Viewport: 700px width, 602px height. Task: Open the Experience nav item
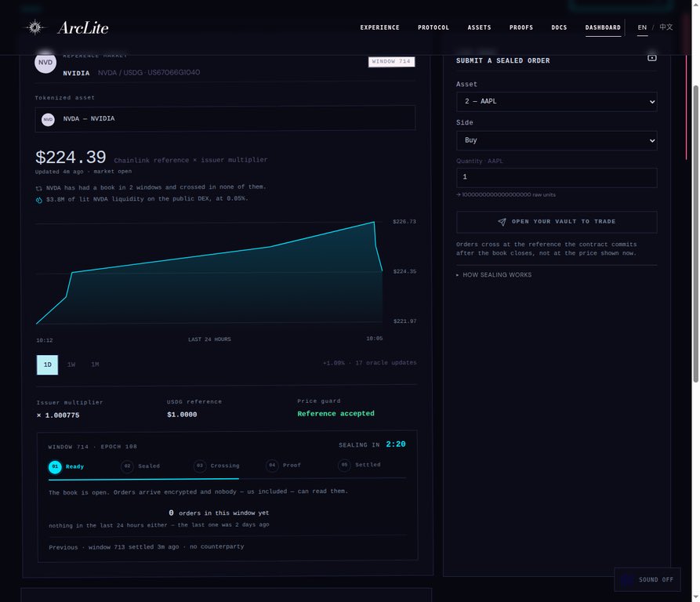[380, 27]
